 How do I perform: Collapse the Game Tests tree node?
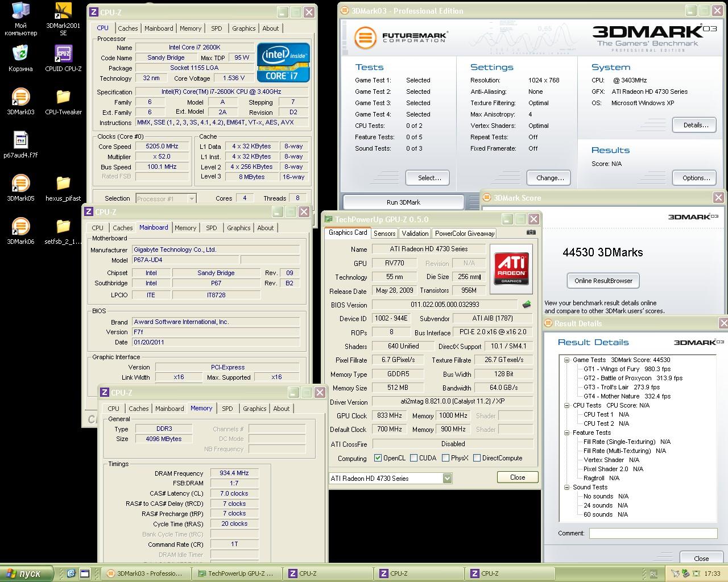(x=566, y=360)
